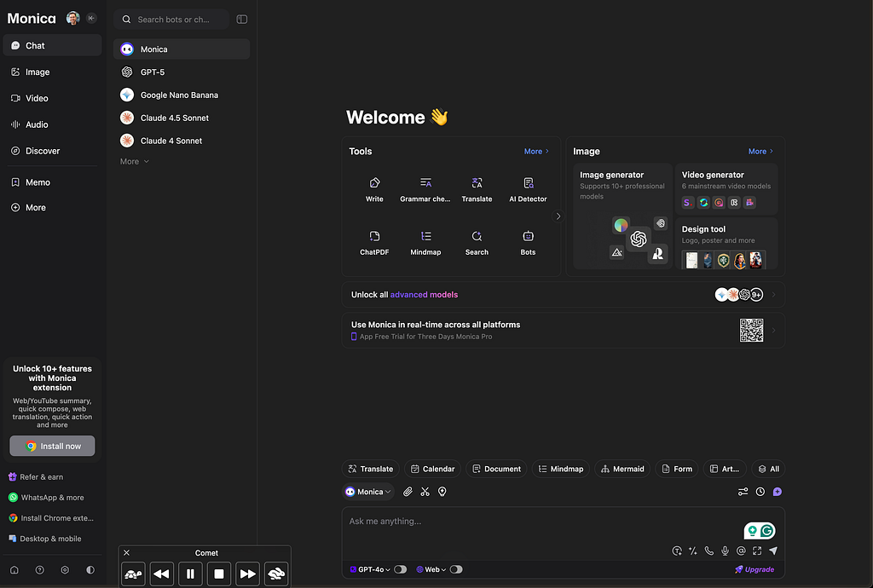The height and width of the screenshot is (588, 873).
Task: Open the Mindmap tool in Tools card
Action: (425, 243)
